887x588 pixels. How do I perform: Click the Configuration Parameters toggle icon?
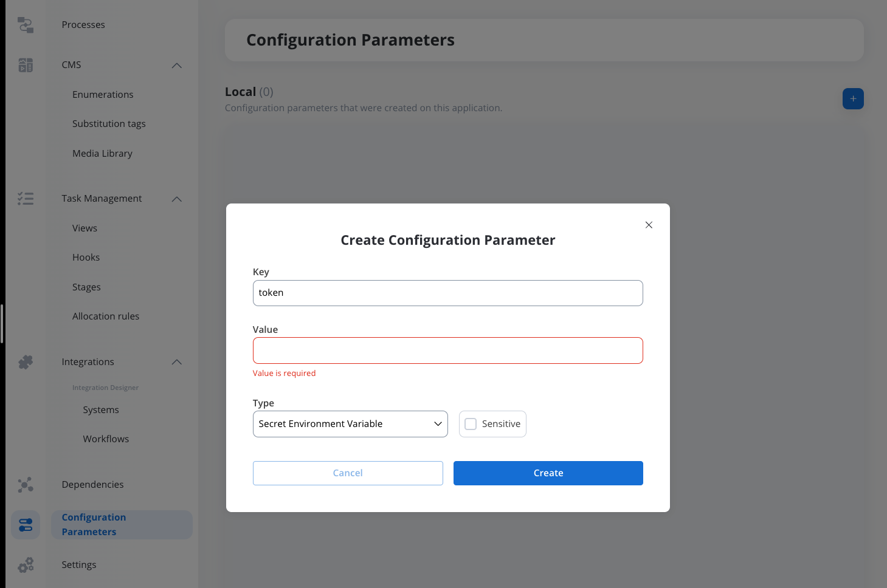tap(26, 525)
